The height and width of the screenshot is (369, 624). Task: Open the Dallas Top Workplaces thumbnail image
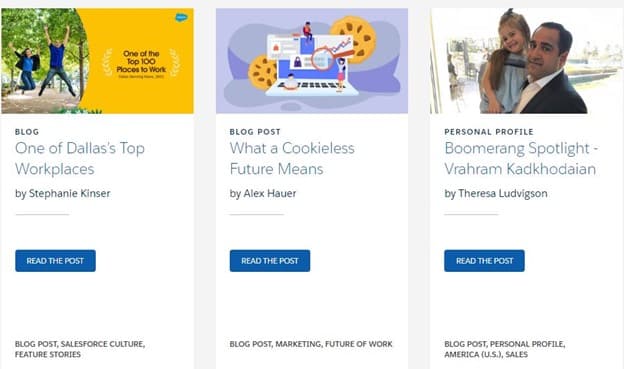pyautogui.click(x=98, y=61)
